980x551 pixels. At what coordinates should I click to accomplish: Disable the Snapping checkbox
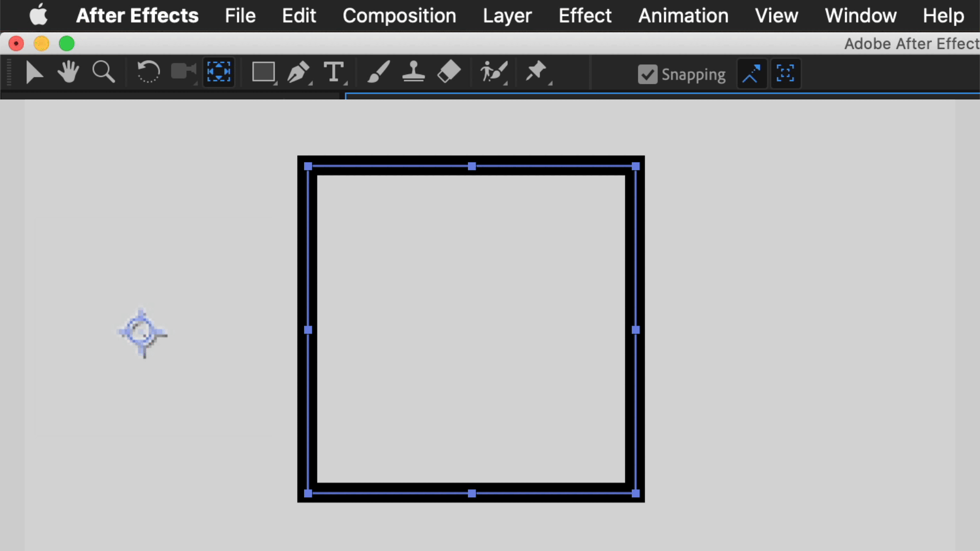(647, 74)
